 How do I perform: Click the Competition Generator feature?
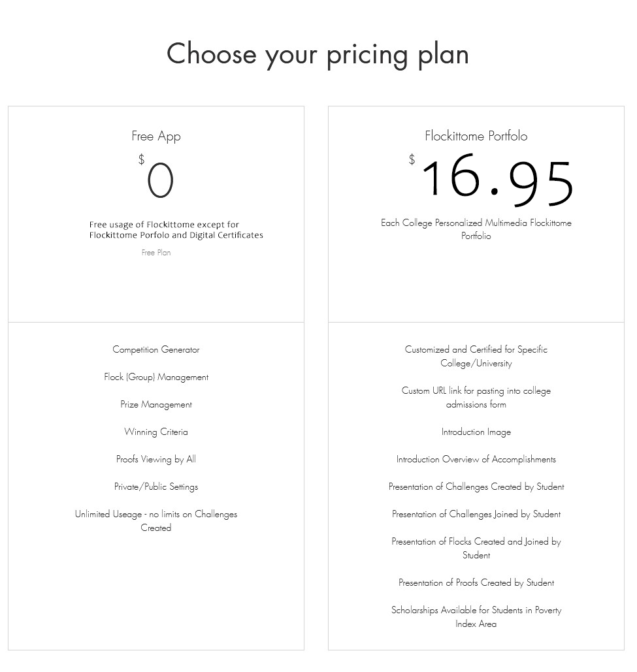click(x=156, y=349)
